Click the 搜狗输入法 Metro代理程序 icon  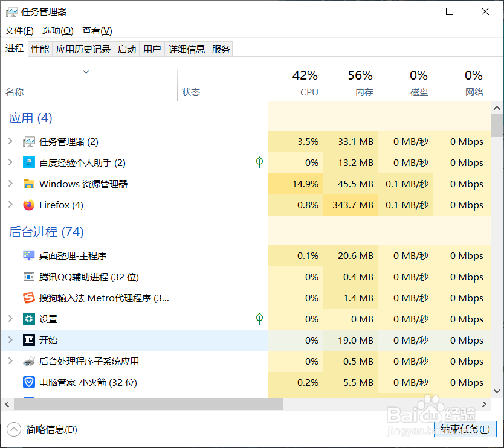point(29,298)
